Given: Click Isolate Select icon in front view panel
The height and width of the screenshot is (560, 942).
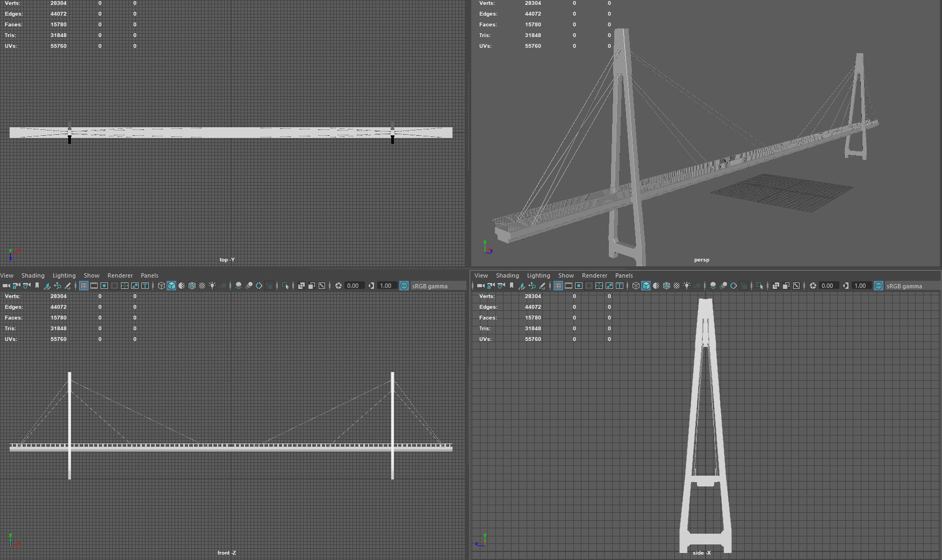Looking at the screenshot, I should 285,286.
